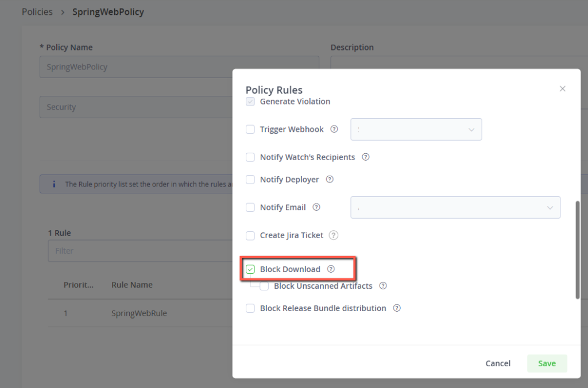
Task: Click help icon next to Create Jira Ticket
Action: point(334,235)
